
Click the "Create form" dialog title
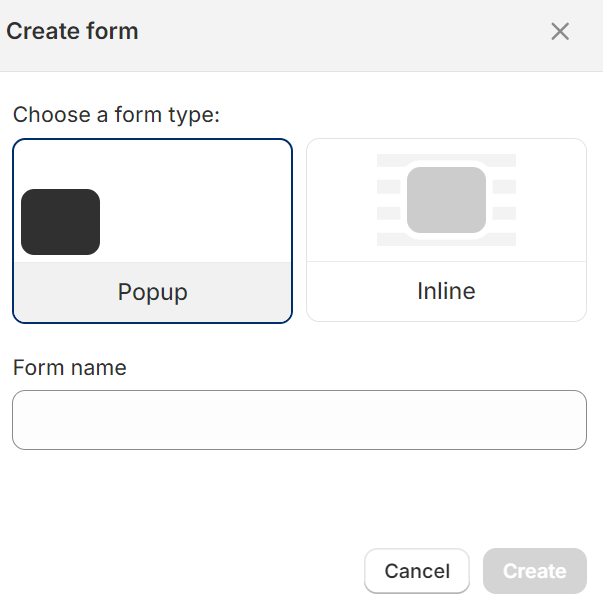coord(72,32)
